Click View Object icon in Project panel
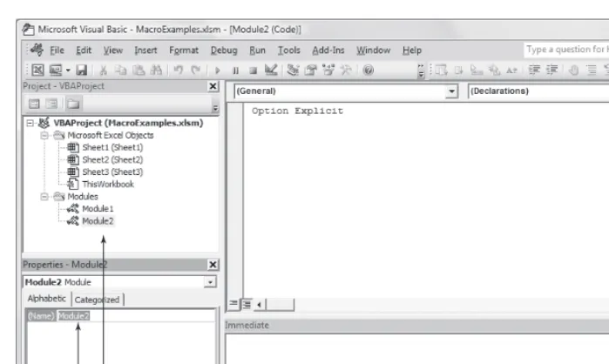This screenshot has height=364, width=609. coord(51,104)
